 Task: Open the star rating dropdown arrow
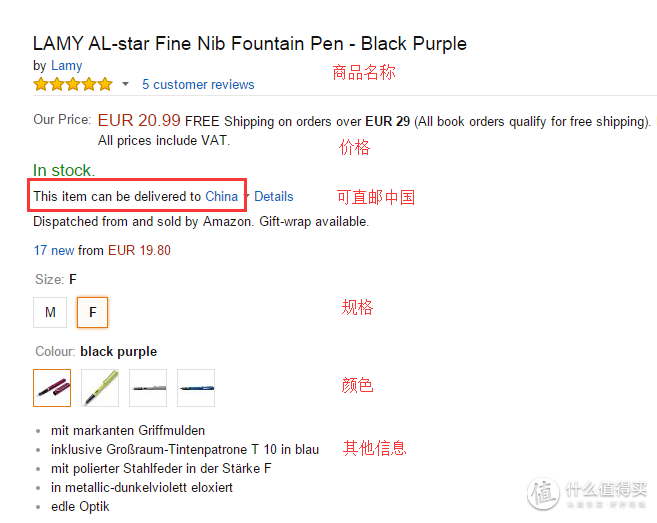coord(125,84)
